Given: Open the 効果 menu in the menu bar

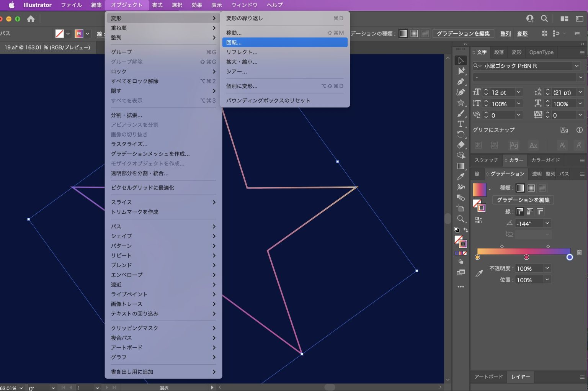Looking at the screenshot, I should tap(197, 5).
